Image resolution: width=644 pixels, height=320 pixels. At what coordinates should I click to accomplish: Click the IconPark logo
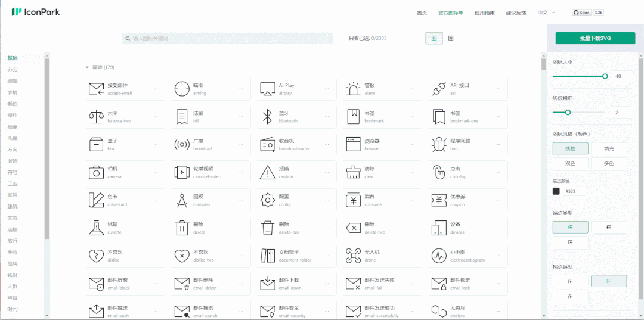36,12
